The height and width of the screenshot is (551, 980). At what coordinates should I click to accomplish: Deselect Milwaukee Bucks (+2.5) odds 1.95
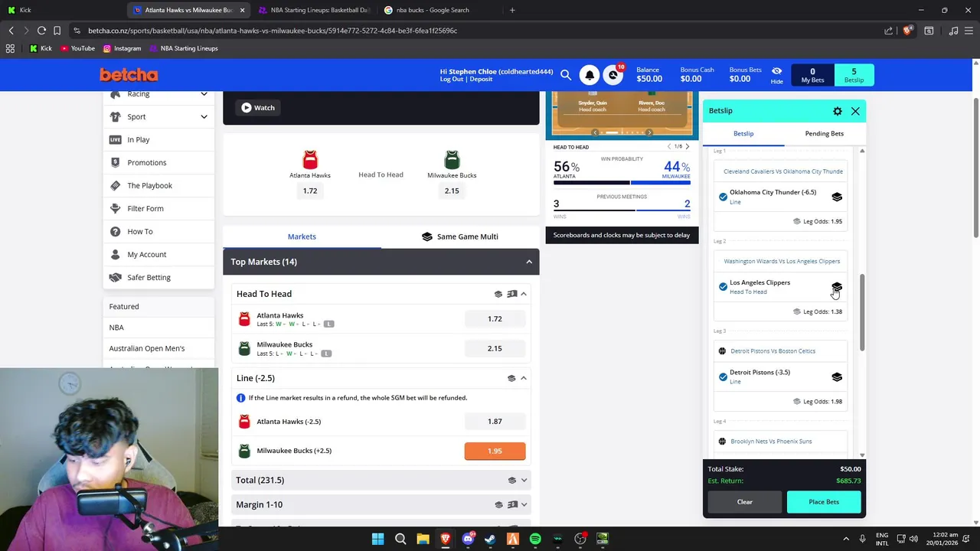tap(495, 451)
